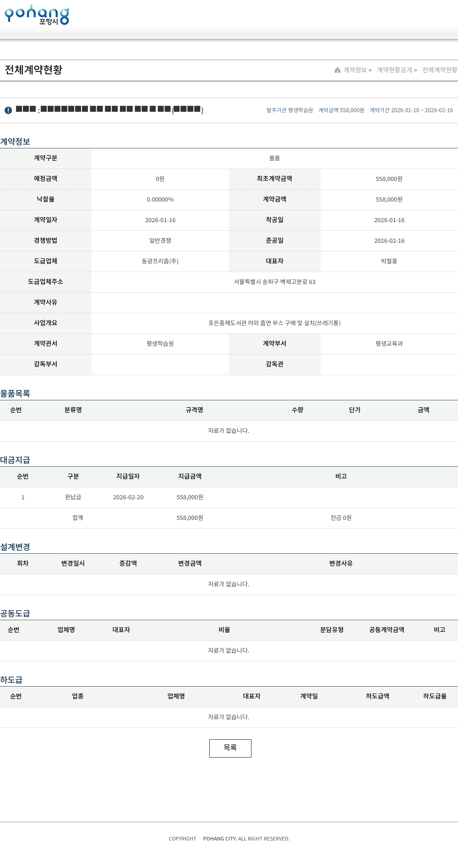Screen dimensions: 458x868
Task: Click the 설계변경 section title
Action: click(x=15, y=547)
